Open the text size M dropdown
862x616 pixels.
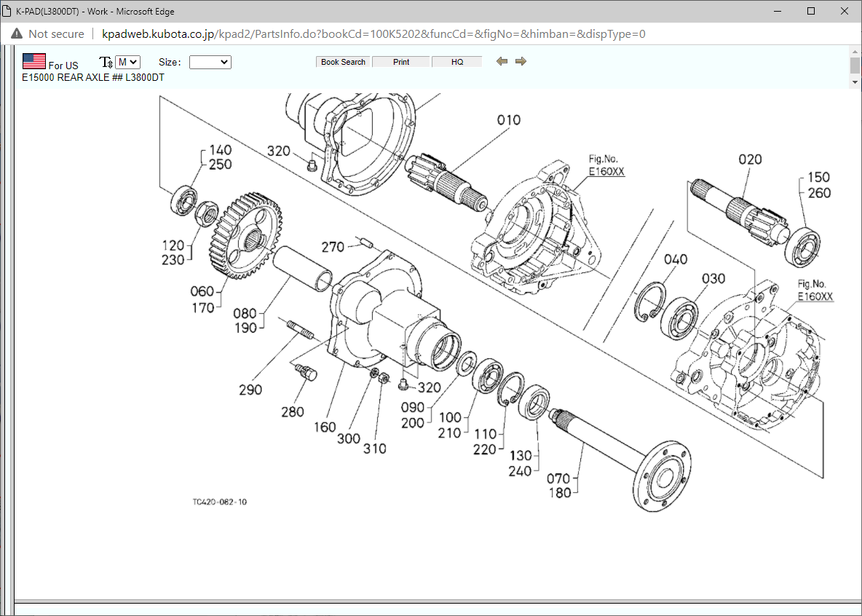pyautogui.click(x=127, y=63)
